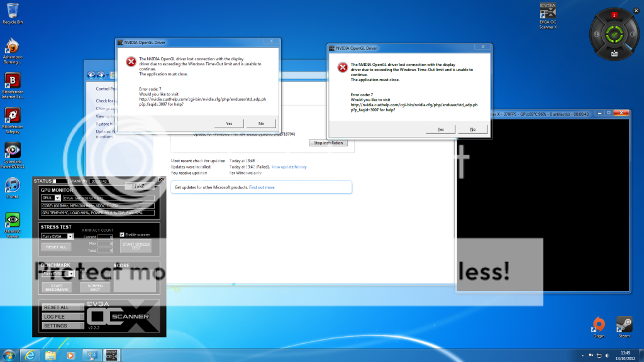Viewport: 644px width, 362px height.
Task: Click the START STRESS TEST button
Action: coord(136,246)
